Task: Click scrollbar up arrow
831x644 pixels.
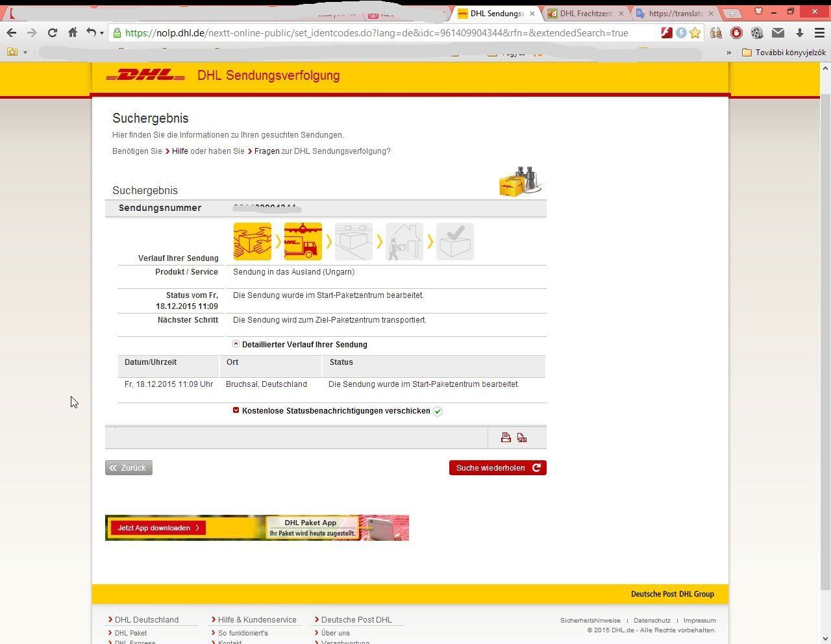Action: pyautogui.click(x=825, y=68)
